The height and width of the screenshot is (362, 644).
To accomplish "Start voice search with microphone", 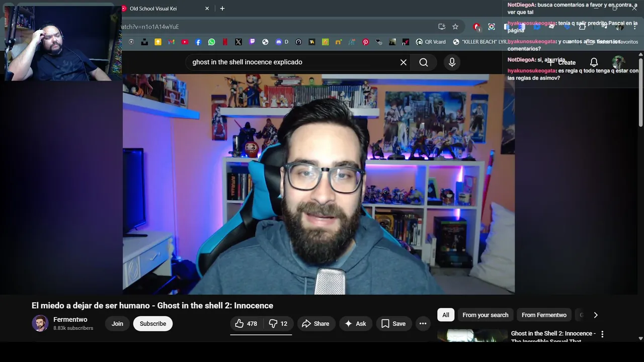I will (452, 62).
